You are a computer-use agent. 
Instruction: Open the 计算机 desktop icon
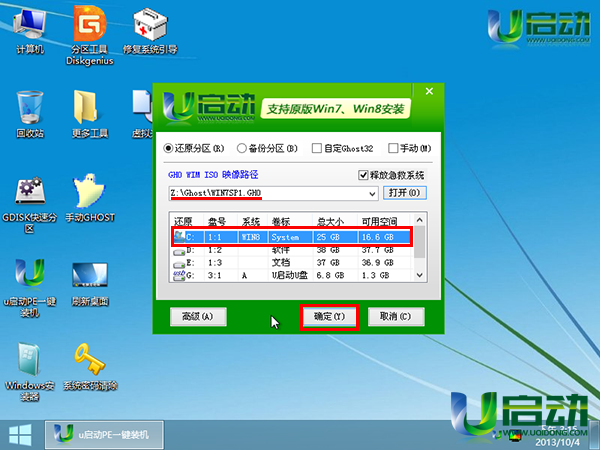(30, 31)
